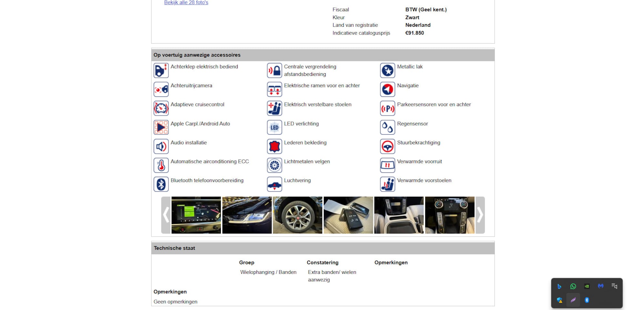Click the LED verlichting icon

(x=274, y=128)
